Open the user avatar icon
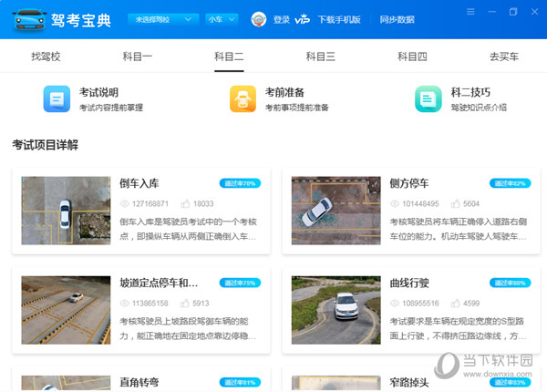Image resolution: width=547 pixels, height=392 pixels. click(x=259, y=19)
